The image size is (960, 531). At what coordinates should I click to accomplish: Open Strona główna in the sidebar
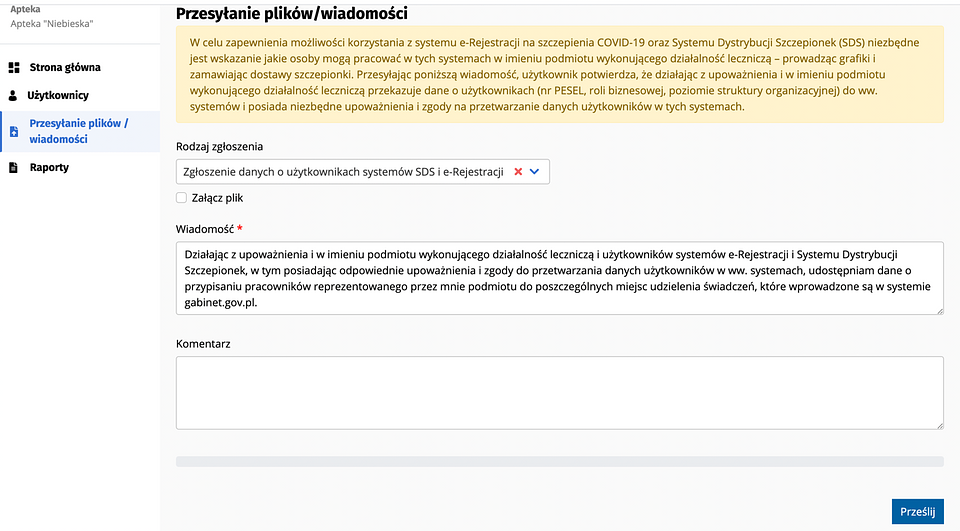(65, 67)
